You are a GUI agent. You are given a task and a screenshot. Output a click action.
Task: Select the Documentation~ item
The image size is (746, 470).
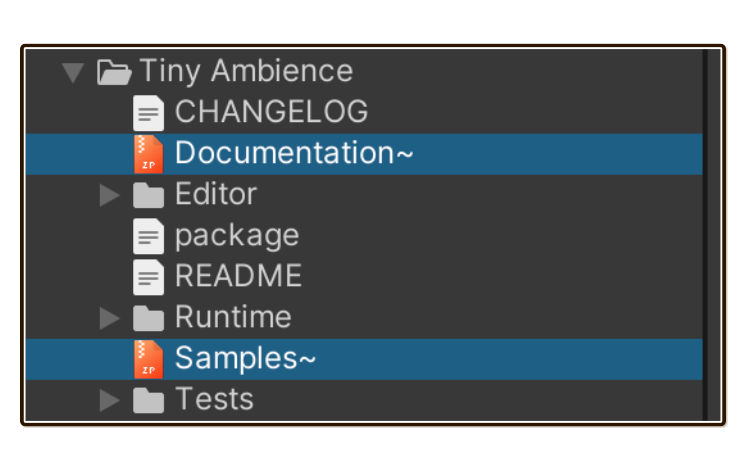coord(364,154)
